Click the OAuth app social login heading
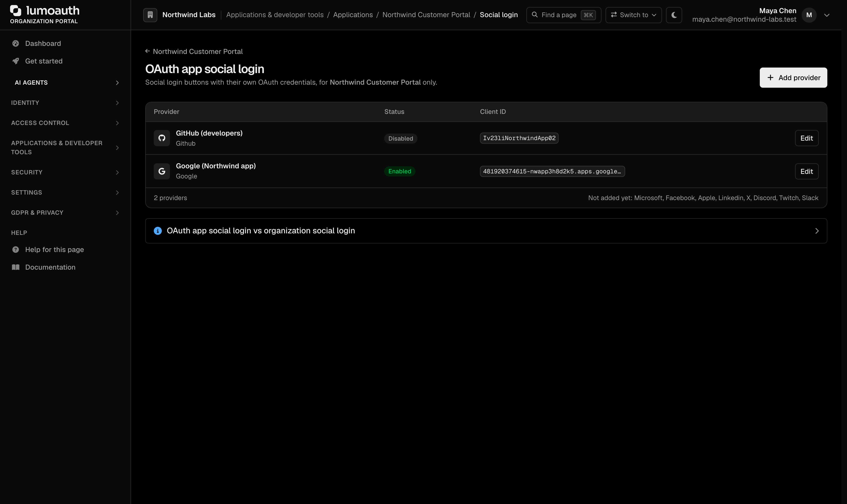847x504 pixels. pyautogui.click(x=204, y=69)
